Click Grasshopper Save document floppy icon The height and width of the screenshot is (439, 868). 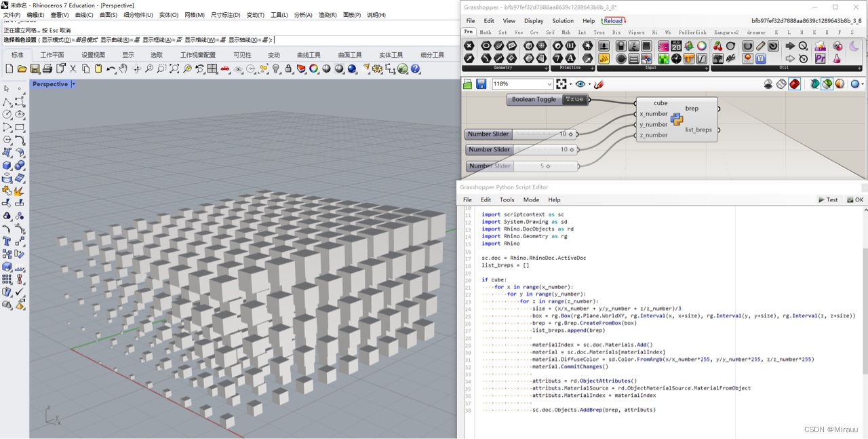click(481, 84)
